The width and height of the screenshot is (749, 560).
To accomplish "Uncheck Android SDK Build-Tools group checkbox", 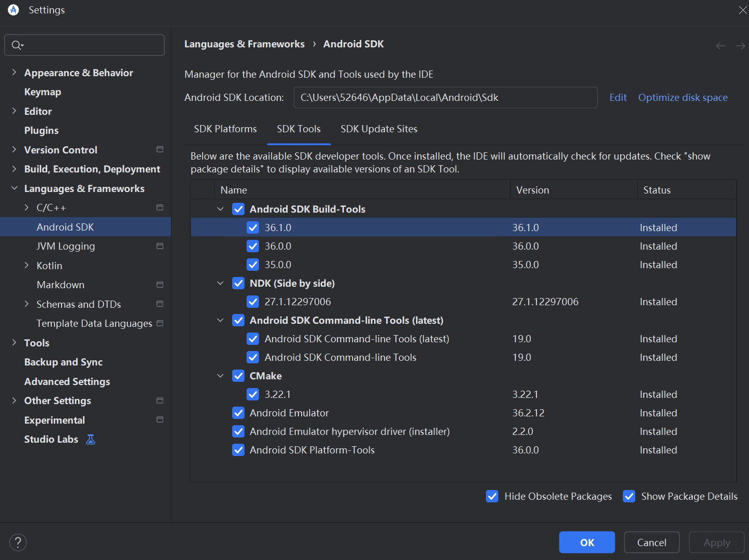I will click(x=238, y=209).
